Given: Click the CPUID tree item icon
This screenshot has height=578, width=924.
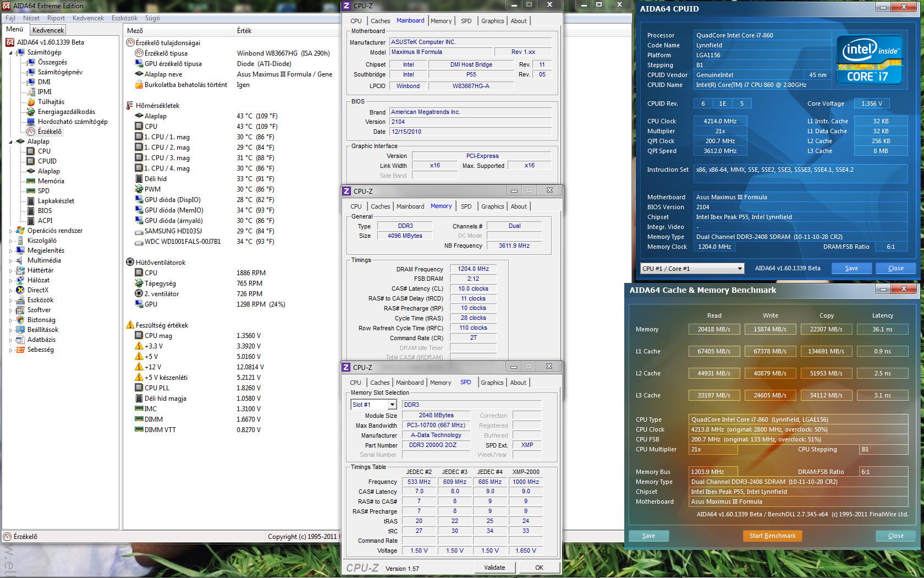Looking at the screenshot, I should point(31,161).
